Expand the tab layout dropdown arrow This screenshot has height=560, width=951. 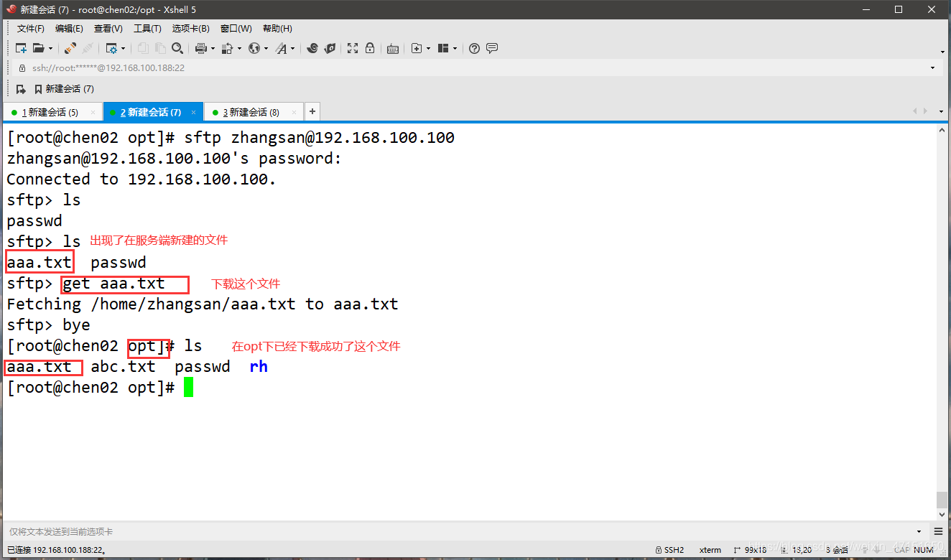click(455, 49)
